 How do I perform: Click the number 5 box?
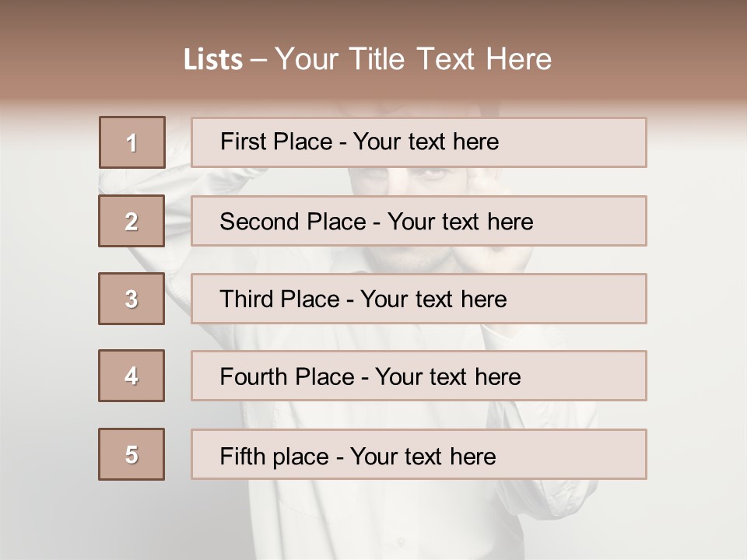tap(132, 454)
